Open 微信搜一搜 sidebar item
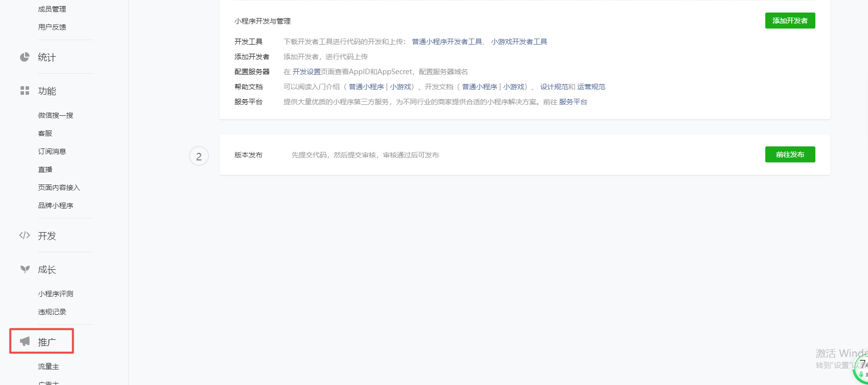Viewport: 868px width, 385px height. [x=56, y=115]
